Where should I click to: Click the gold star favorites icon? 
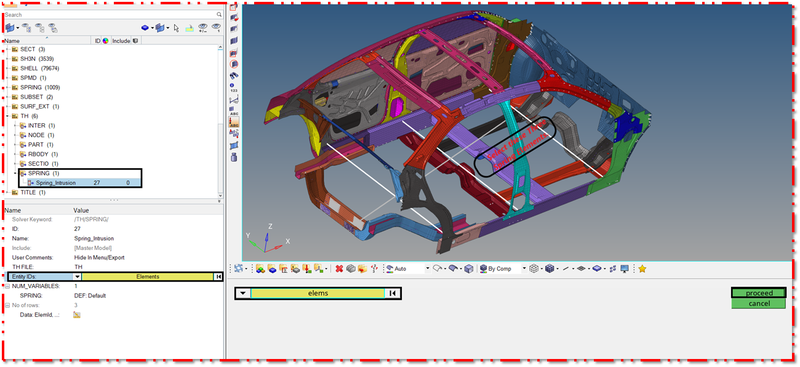642,268
